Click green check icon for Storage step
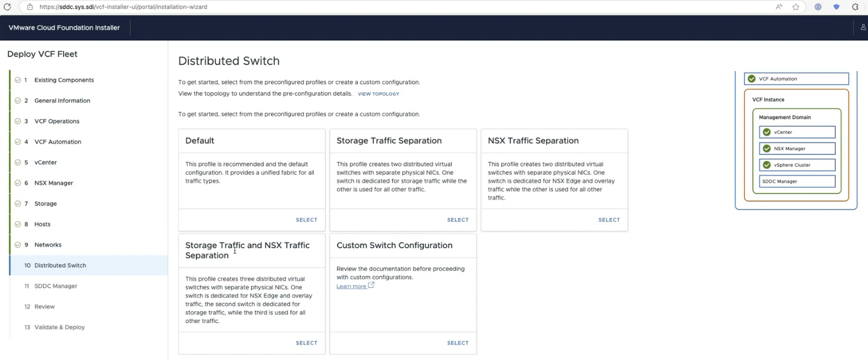Viewport: 868px width, 360px height. coord(18,204)
